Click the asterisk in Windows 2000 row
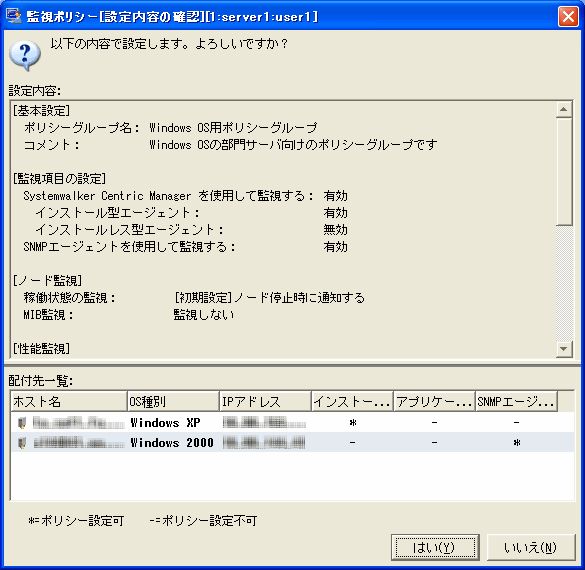Image resolution: width=585 pixels, height=570 pixels. [x=517, y=443]
